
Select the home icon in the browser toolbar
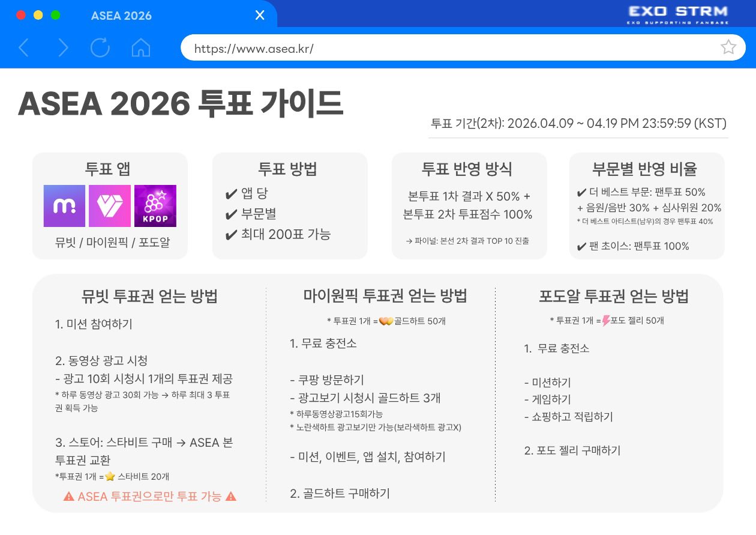click(140, 47)
